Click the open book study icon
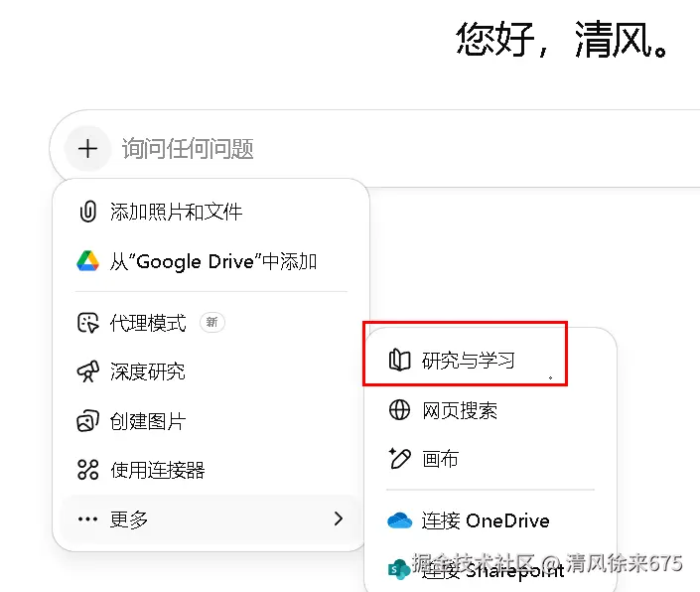 399,360
